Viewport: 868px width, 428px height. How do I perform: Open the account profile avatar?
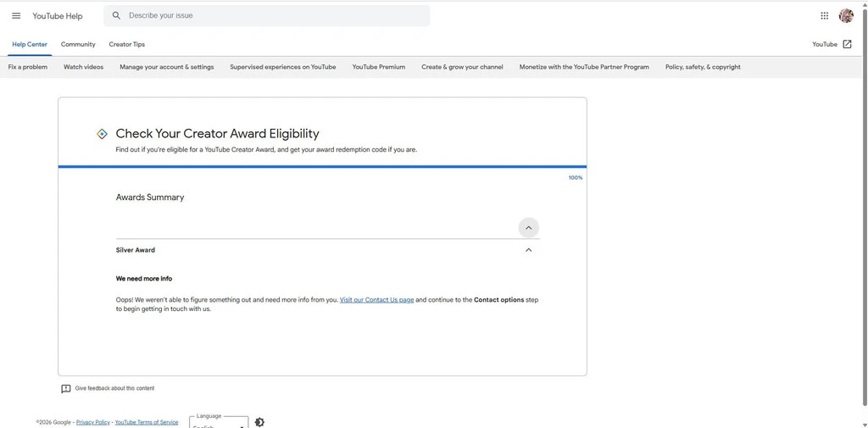tap(846, 15)
